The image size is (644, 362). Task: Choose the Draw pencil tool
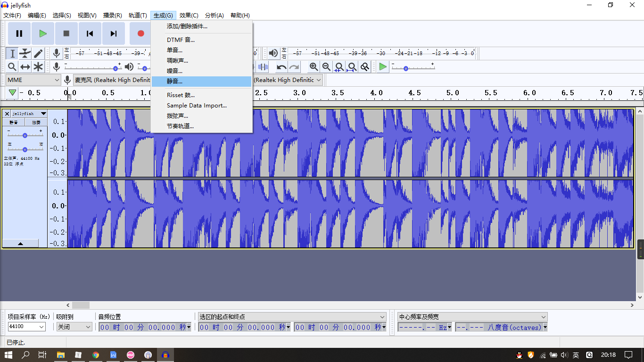pos(38,54)
